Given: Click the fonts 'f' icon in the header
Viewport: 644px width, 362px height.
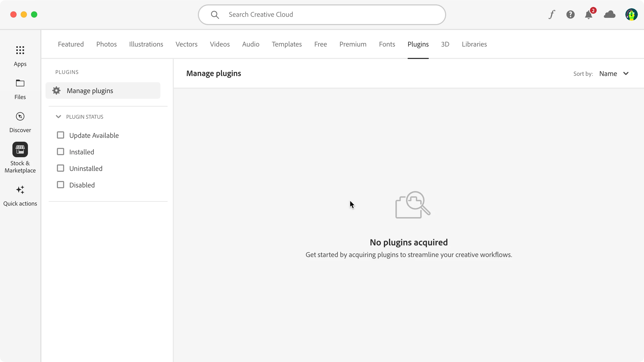Looking at the screenshot, I should click(x=552, y=14).
